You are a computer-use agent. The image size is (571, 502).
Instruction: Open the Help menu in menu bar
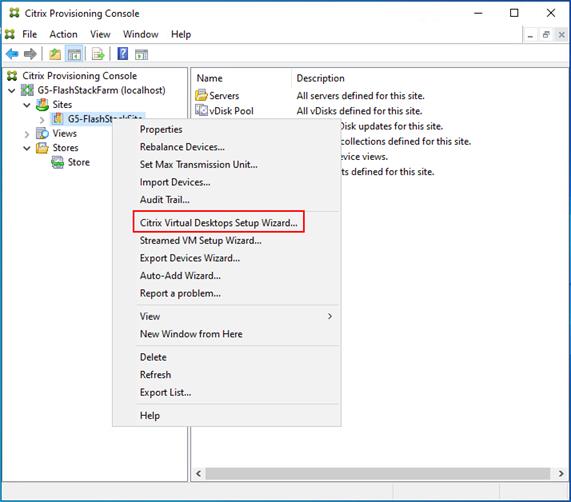[181, 34]
